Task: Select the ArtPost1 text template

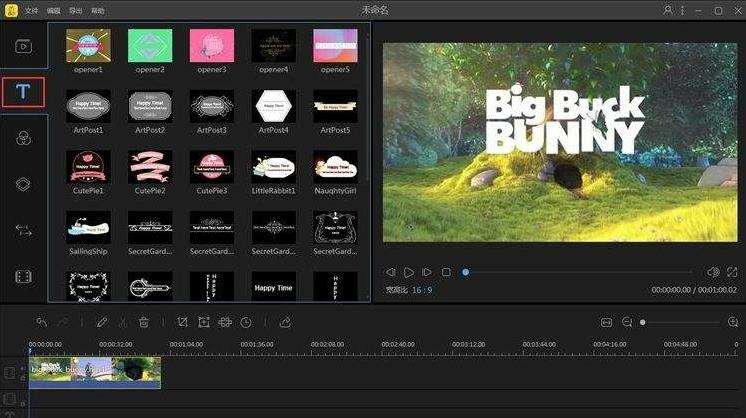Action: click(88, 107)
